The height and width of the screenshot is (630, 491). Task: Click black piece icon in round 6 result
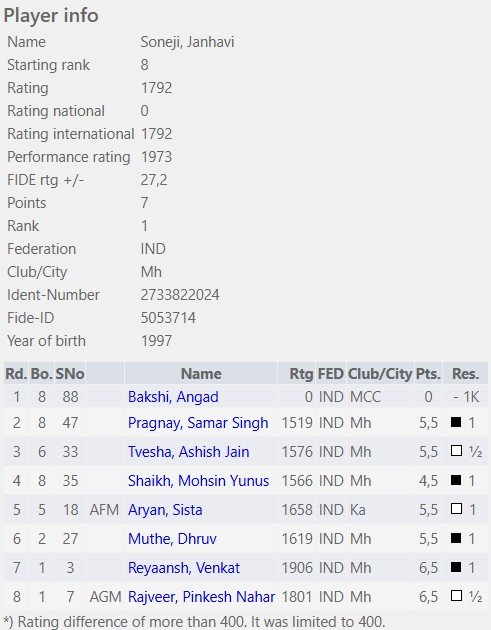(x=456, y=538)
